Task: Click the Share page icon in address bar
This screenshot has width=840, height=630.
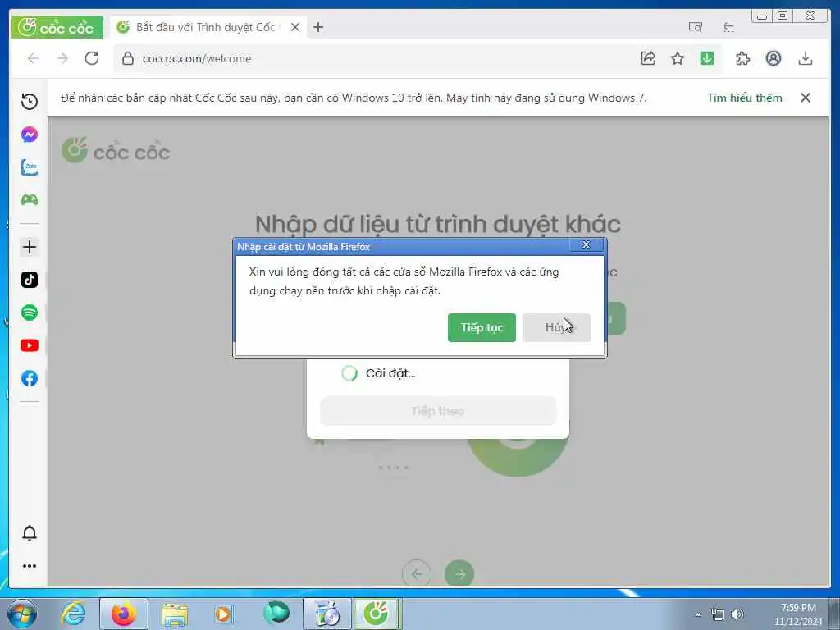Action: 648,58
